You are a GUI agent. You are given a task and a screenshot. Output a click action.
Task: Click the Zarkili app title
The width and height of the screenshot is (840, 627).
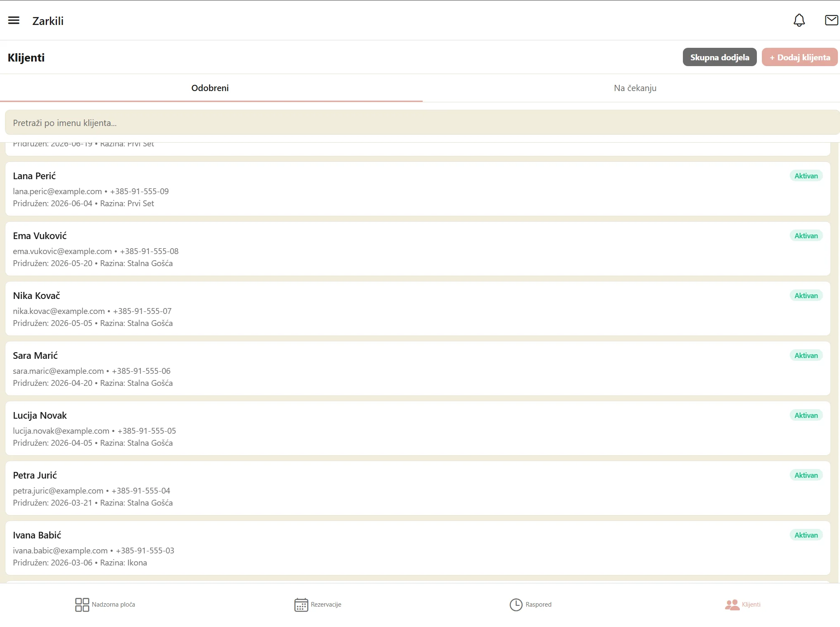click(x=48, y=21)
